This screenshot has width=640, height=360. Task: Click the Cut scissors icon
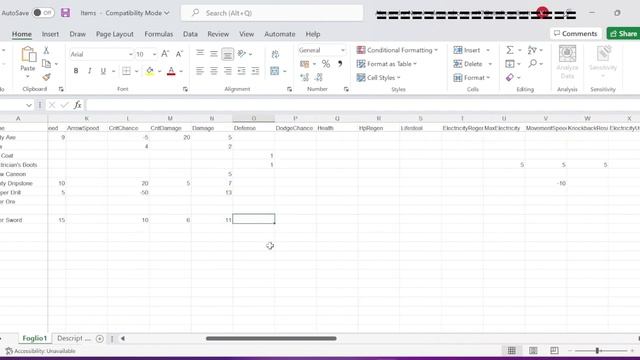pos(47,50)
